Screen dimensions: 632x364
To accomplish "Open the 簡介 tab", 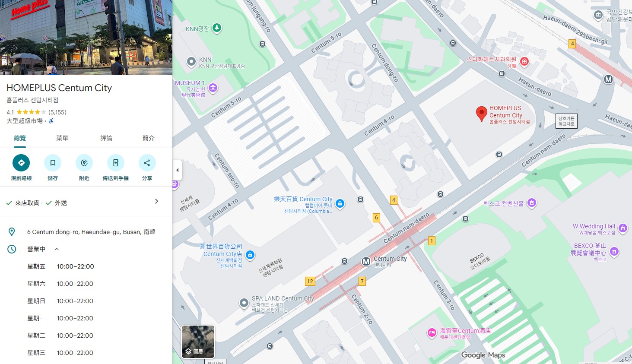I will [148, 138].
